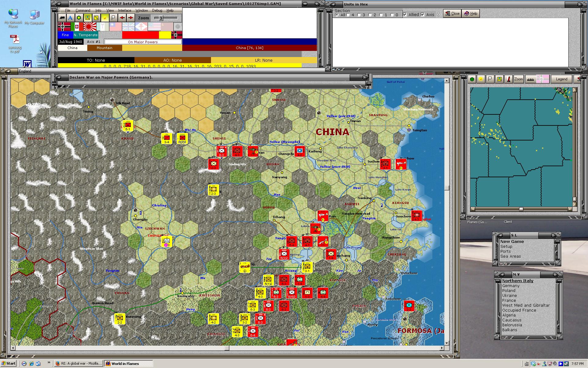This screenshot has height=368, width=588.
Task: Click yellow unit icon in minimap toolbar
Action: pos(499,79)
